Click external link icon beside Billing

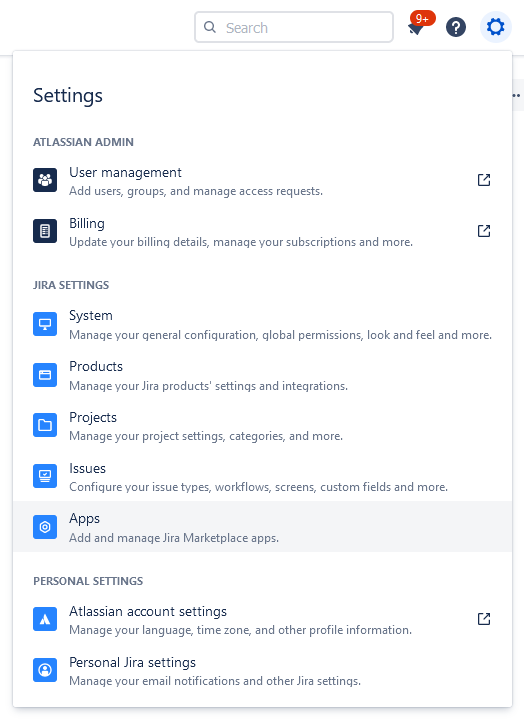coord(484,231)
